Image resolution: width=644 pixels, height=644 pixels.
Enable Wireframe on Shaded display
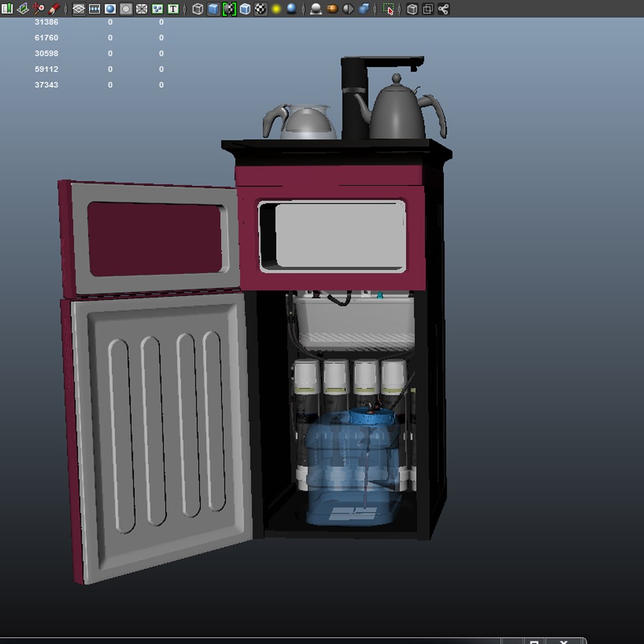[245, 8]
